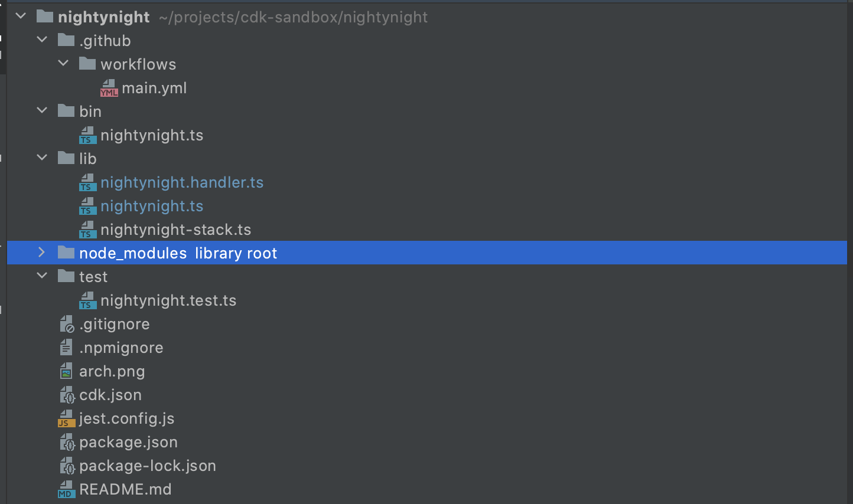Click the YML icon beside main.yml
Viewport: 853px width, 504px height.
[109, 88]
